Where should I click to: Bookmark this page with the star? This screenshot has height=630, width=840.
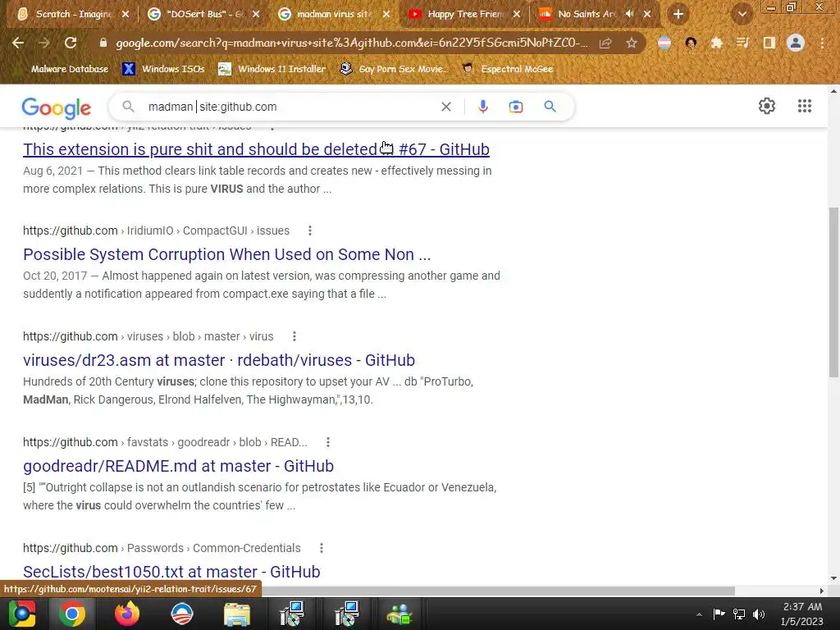coord(632,43)
